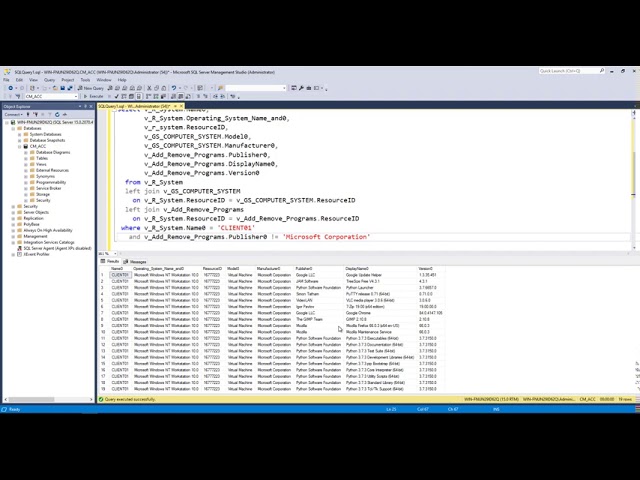Close the SQLQuery1.sql query tab
Viewport: 640px width, 480px height.
click(182, 106)
